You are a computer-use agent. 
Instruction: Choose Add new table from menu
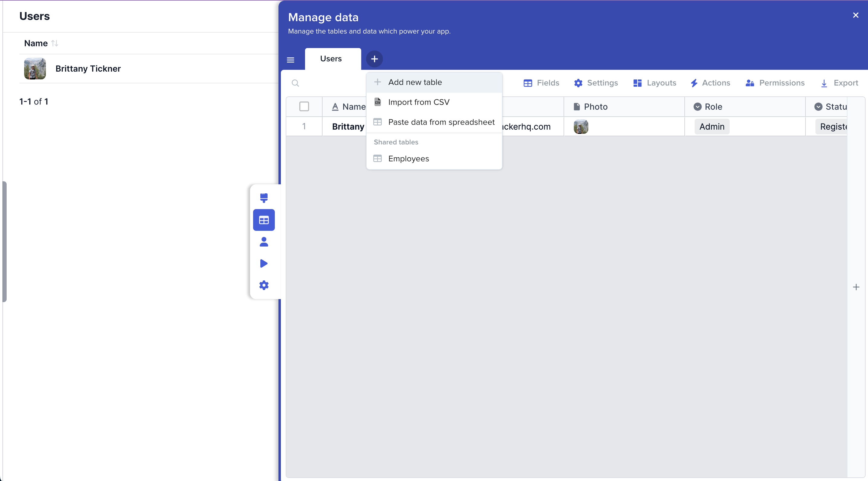[x=415, y=82]
